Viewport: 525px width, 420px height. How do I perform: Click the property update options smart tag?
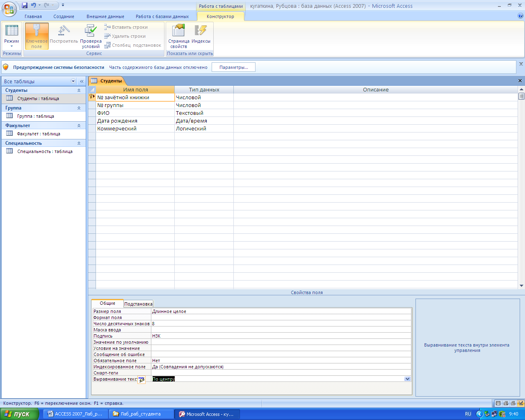click(x=142, y=380)
